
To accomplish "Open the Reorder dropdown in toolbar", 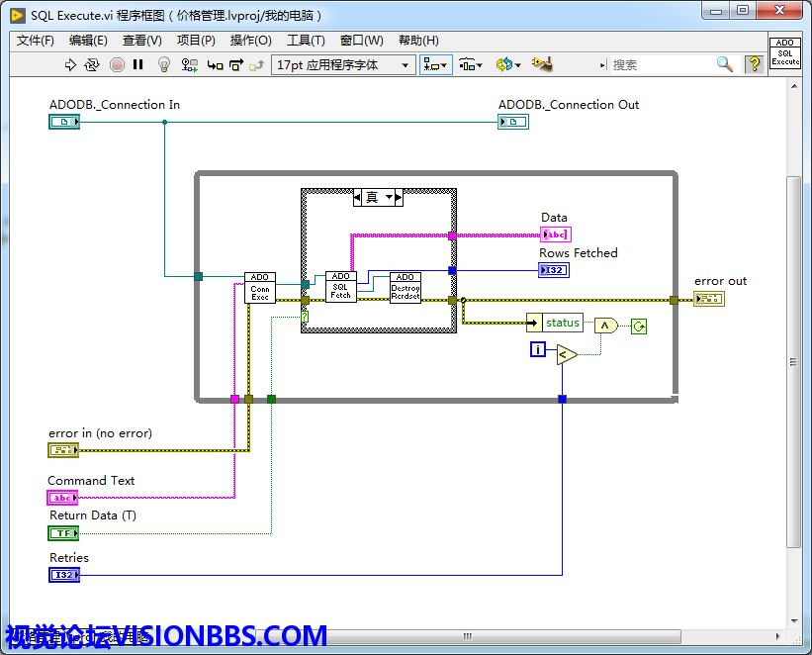I will [507, 64].
